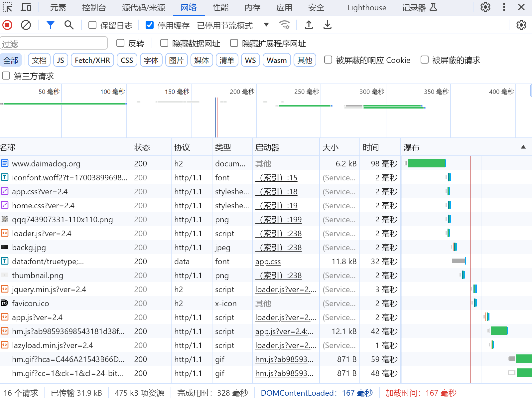532x400 pixels.
Task: Open throttling mode dropdown (已停用节流模式)
Action: [x=233, y=25]
